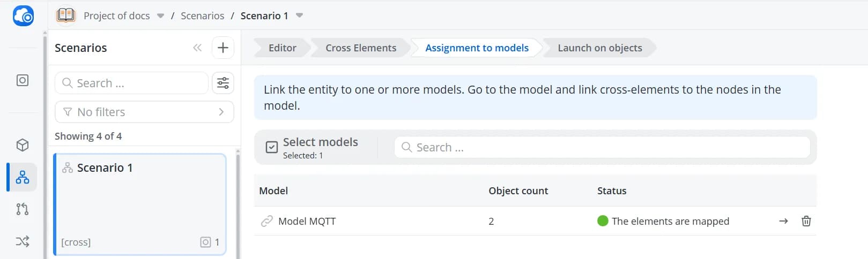
Task: Expand the No filters selector
Action: [144, 112]
